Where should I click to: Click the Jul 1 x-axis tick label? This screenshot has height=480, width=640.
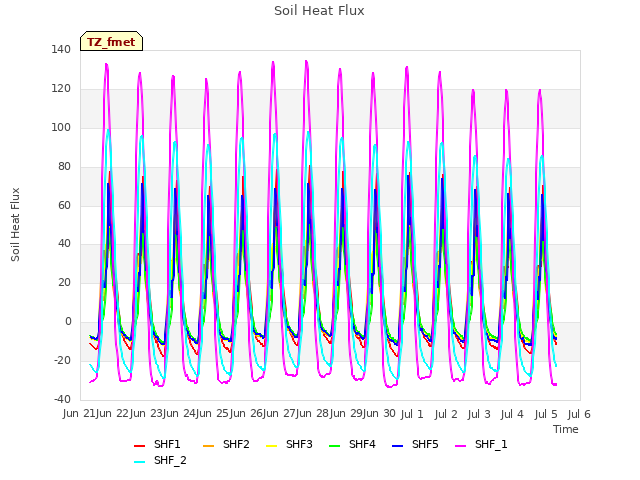click(412, 414)
